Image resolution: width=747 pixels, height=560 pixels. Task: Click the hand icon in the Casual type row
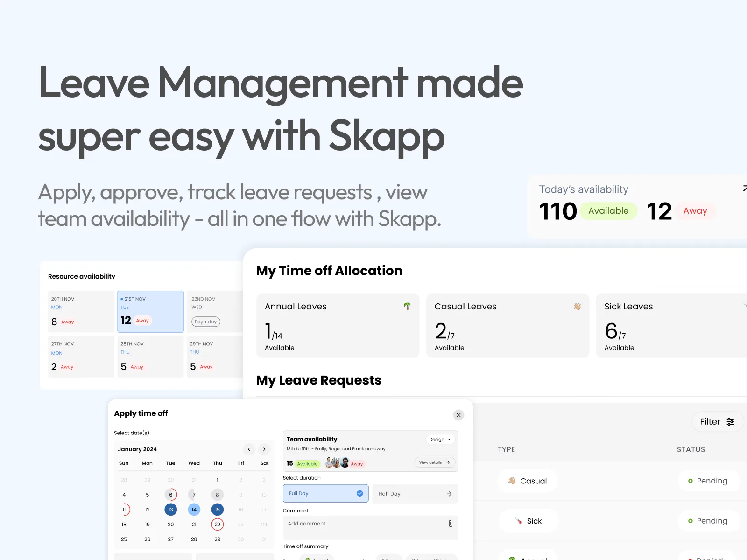[x=512, y=481]
